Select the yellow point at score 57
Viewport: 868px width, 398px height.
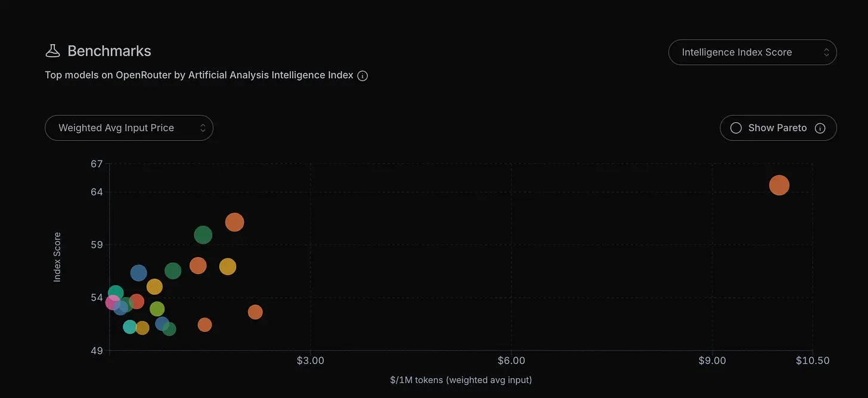pyautogui.click(x=228, y=267)
